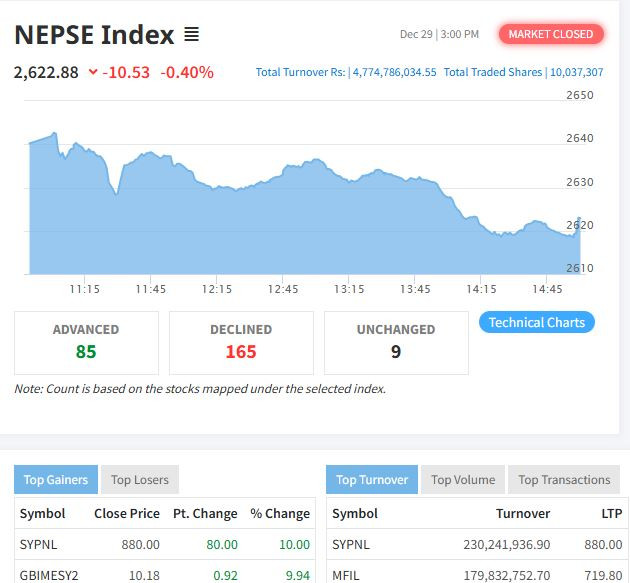Select the Top Gainers tab
Image resolution: width=630 pixels, height=583 pixels.
point(56,479)
